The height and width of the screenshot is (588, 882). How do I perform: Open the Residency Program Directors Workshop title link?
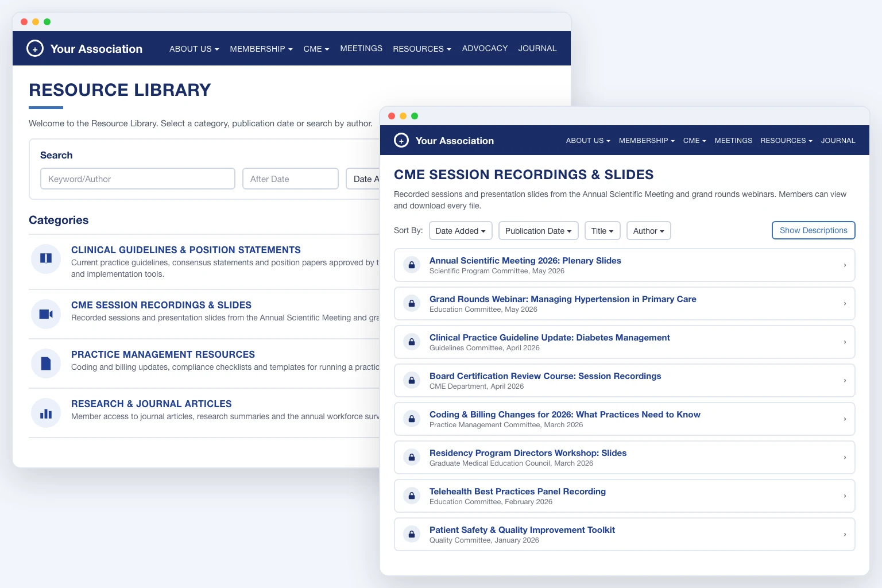(x=528, y=453)
